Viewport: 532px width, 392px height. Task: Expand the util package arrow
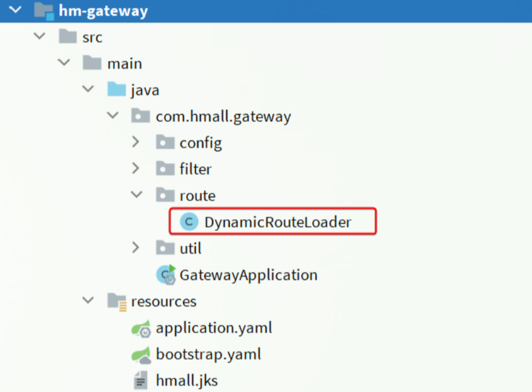point(136,248)
